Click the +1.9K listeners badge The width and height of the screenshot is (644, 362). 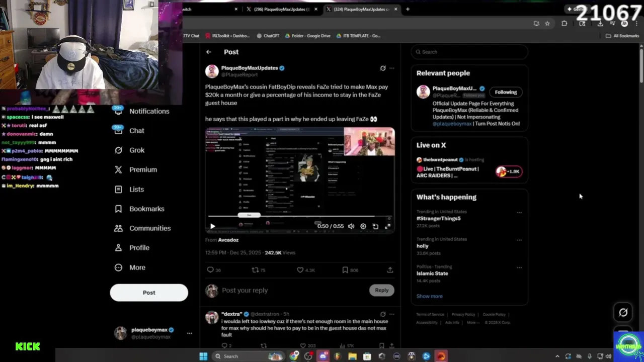click(509, 171)
